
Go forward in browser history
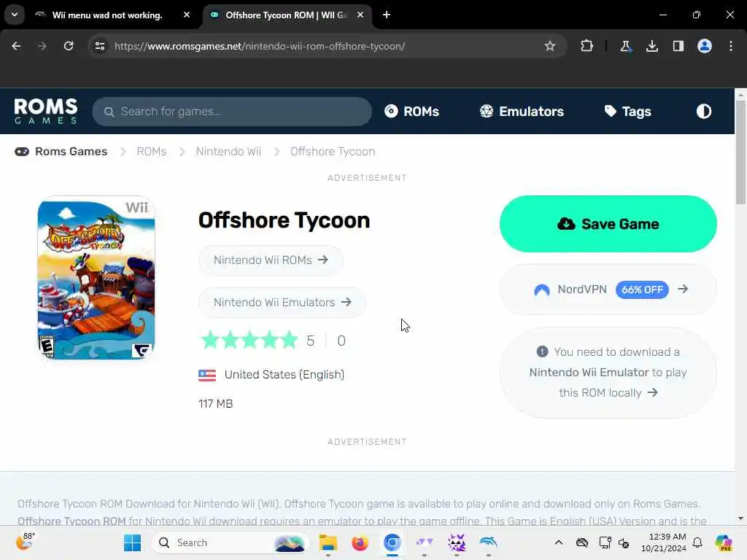[42, 46]
